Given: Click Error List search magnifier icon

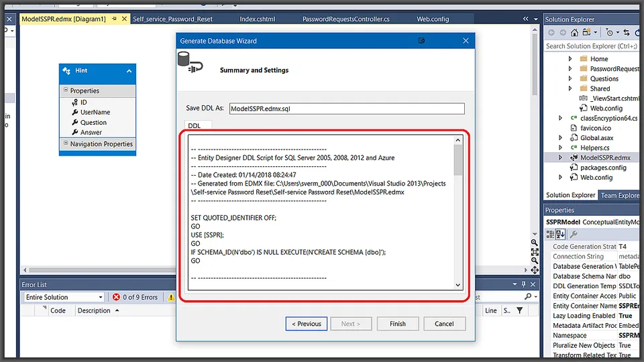Looking at the screenshot, I should tap(528, 296).
